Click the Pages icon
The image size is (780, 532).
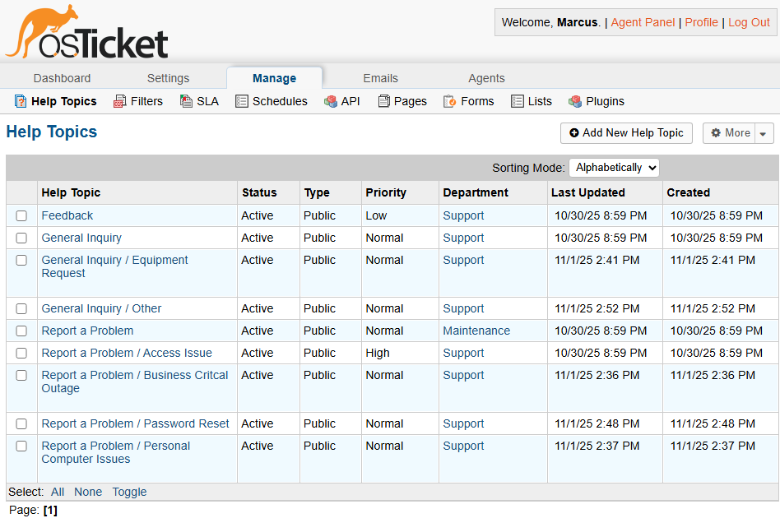383,101
